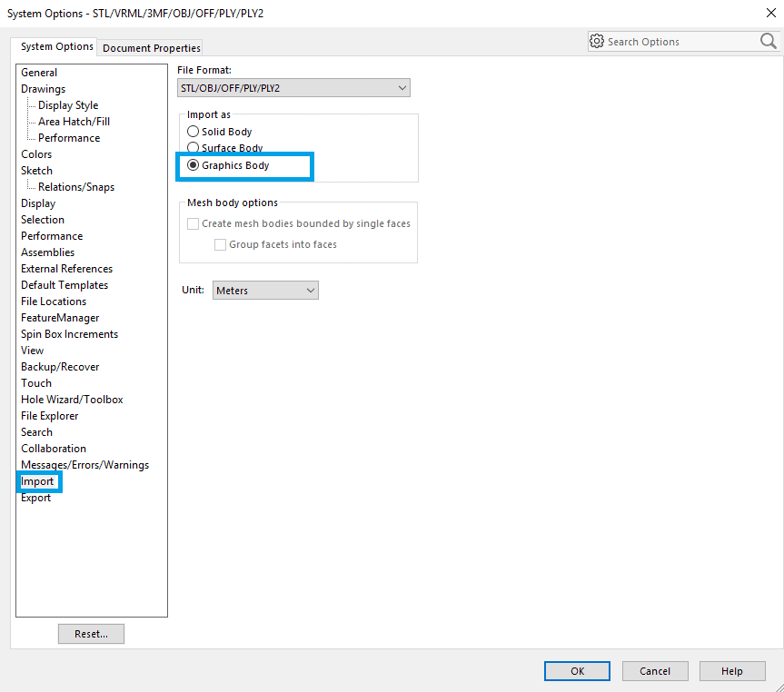
Task: Click the magnifying glass search icon
Action: coord(768,41)
